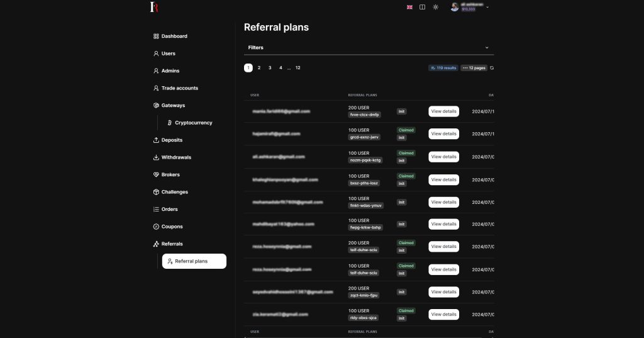Viewport: 644px width, 338px height.
Task: Go to page 2 of results
Action: pyautogui.click(x=259, y=67)
